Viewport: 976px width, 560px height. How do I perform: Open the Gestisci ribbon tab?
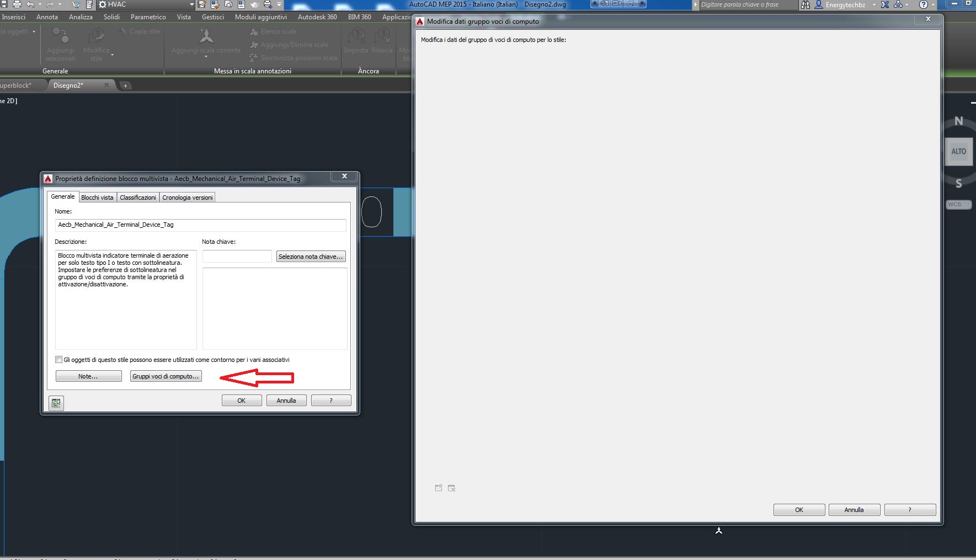tap(213, 17)
